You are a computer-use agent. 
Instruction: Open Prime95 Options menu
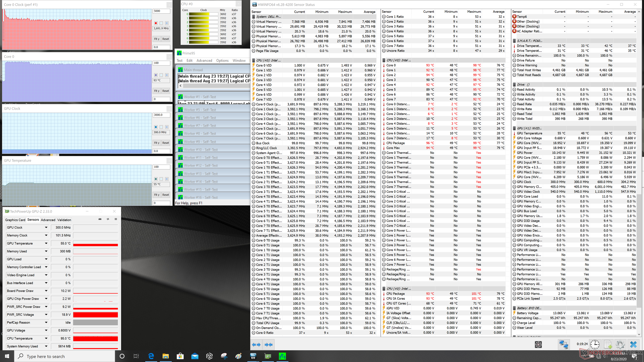[222, 61]
